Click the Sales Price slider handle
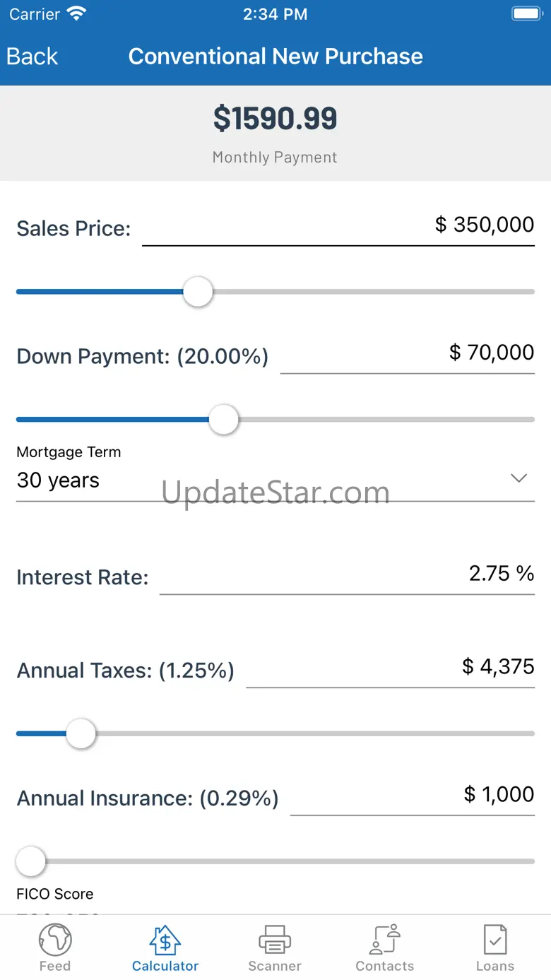Image resolution: width=551 pixels, height=980 pixels. pos(198,292)
